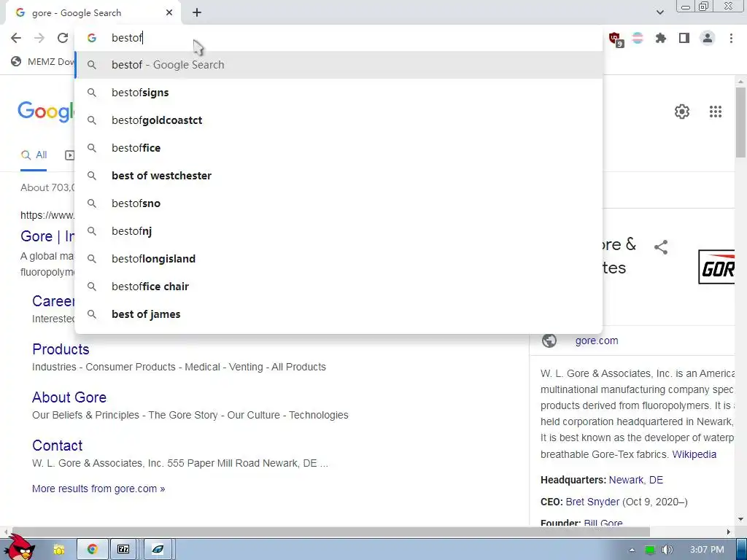This screenshot has width=747, height=560.
Task: Pick the 'bestofgoldcoastct' suggestion
Action: [x=338, y=120]
